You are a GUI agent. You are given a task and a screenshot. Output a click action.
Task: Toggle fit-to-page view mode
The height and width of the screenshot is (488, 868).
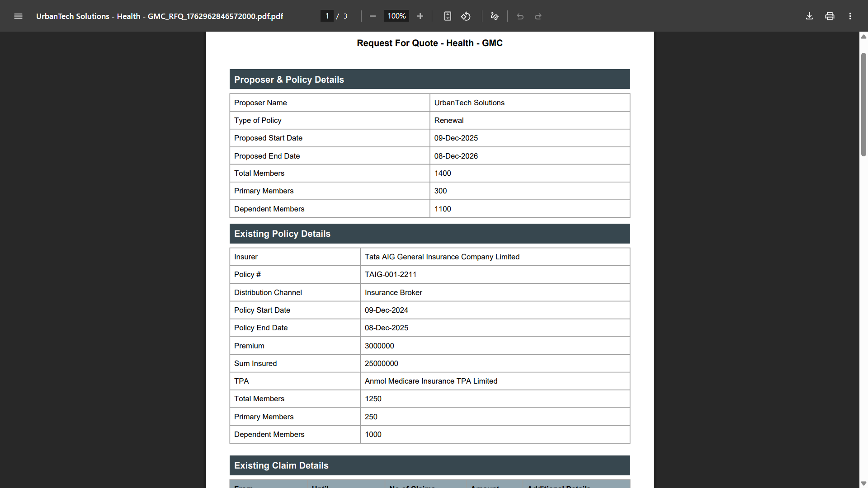point(447,16)
